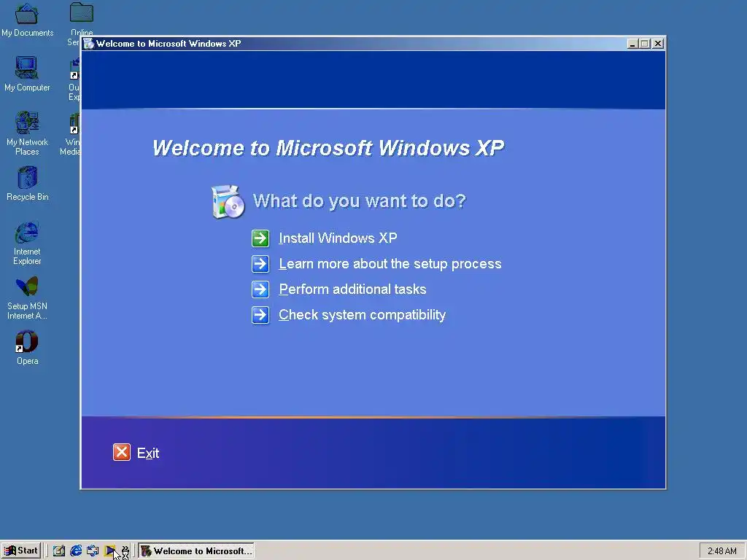Select the Setup MSN Internet Access icon
This screenshot has height=560, width=747.
[27, 298]
